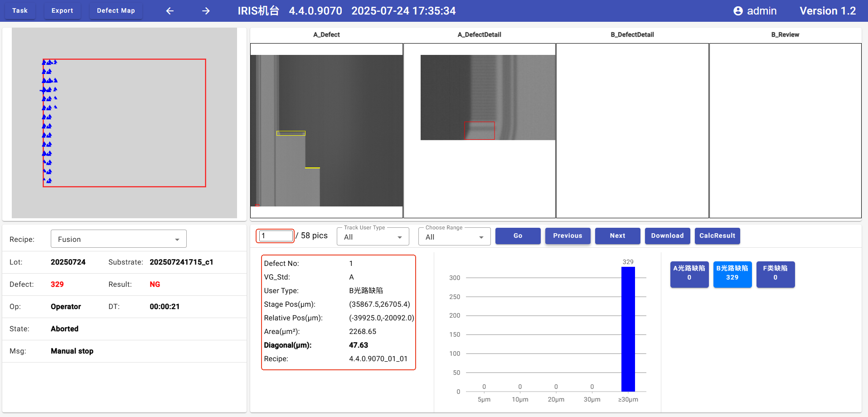Click the picture number input field

coord(276,236)
